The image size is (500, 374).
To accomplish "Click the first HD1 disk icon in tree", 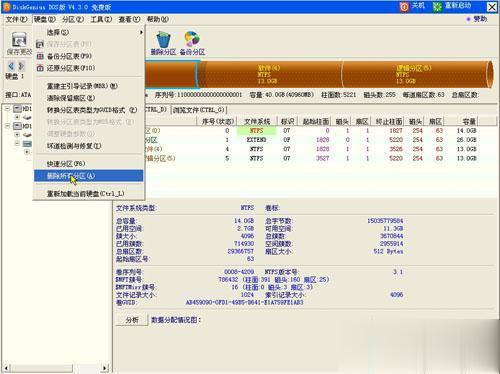I will coord(17,109).
